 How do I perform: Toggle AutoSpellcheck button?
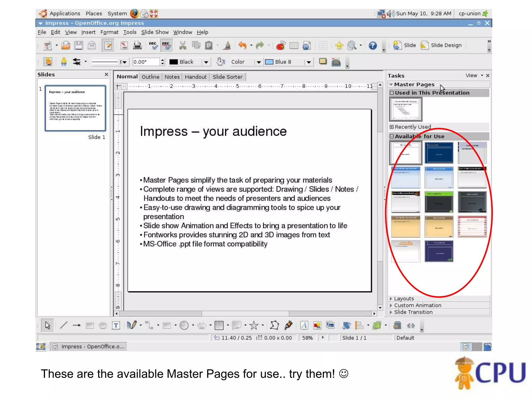coord(166,45)
